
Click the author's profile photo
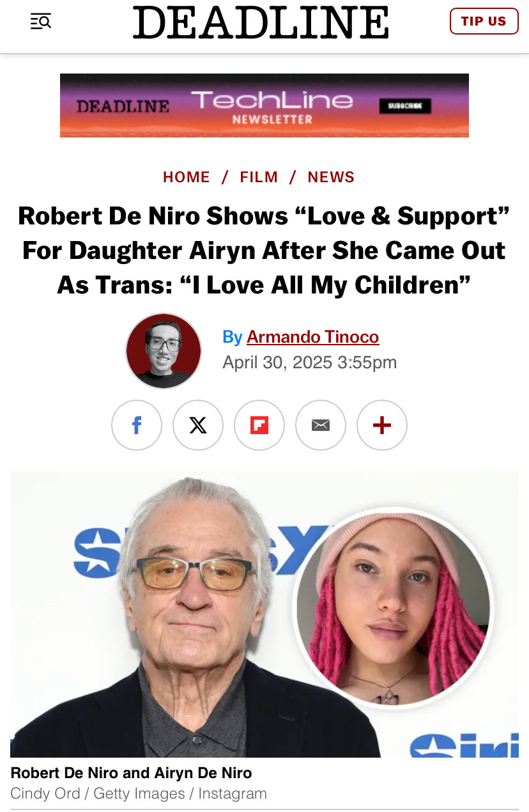coord(164,351)
